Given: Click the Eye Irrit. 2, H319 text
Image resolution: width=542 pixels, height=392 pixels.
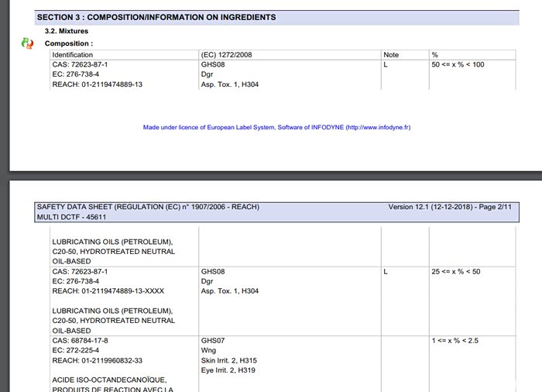Looking at the screenshot, I should click(x=229, y=370).
